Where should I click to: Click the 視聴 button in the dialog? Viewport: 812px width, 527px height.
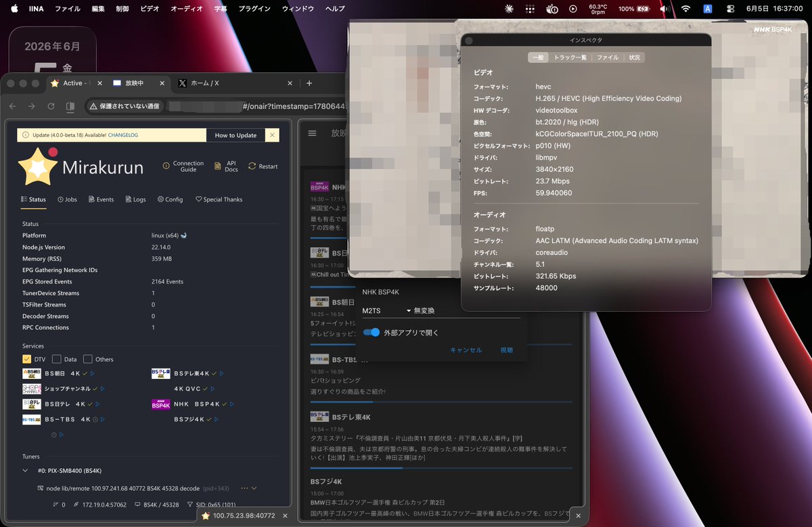coord(507,350)
